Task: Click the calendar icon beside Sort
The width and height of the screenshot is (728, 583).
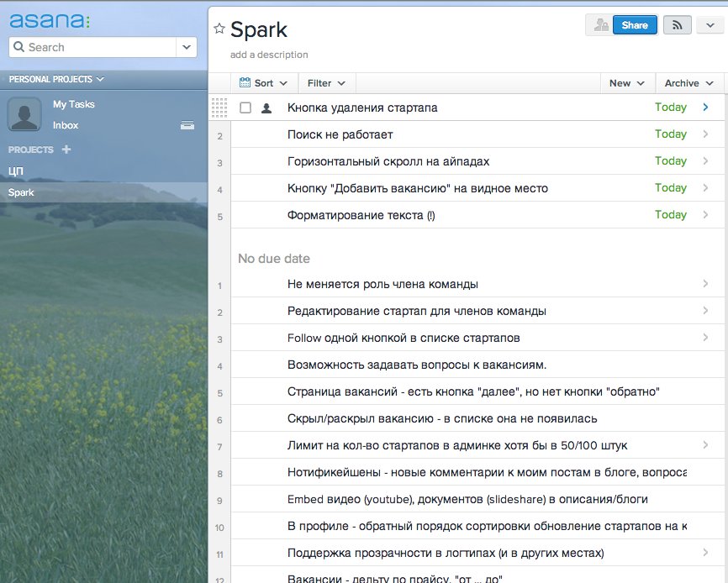Action: tap(245, 83)
